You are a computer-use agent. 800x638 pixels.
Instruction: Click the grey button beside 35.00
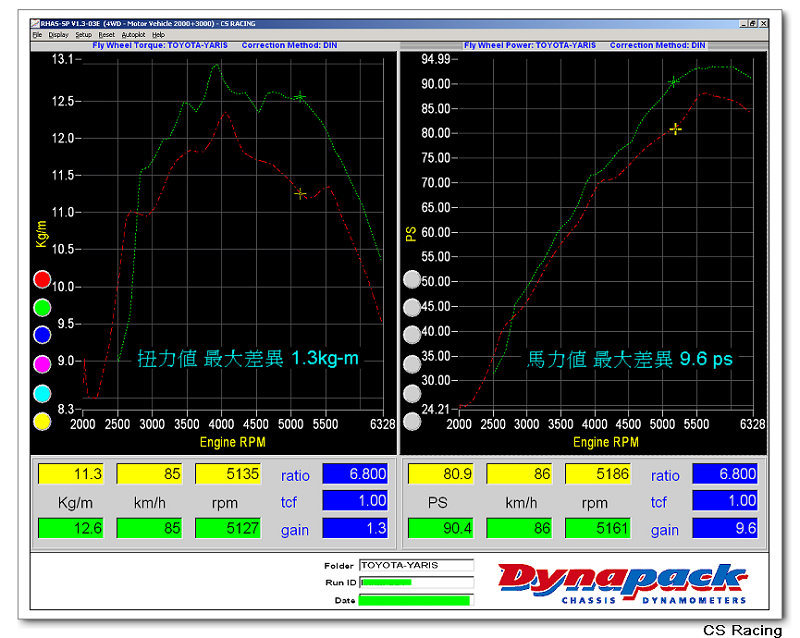coord(412,364)
